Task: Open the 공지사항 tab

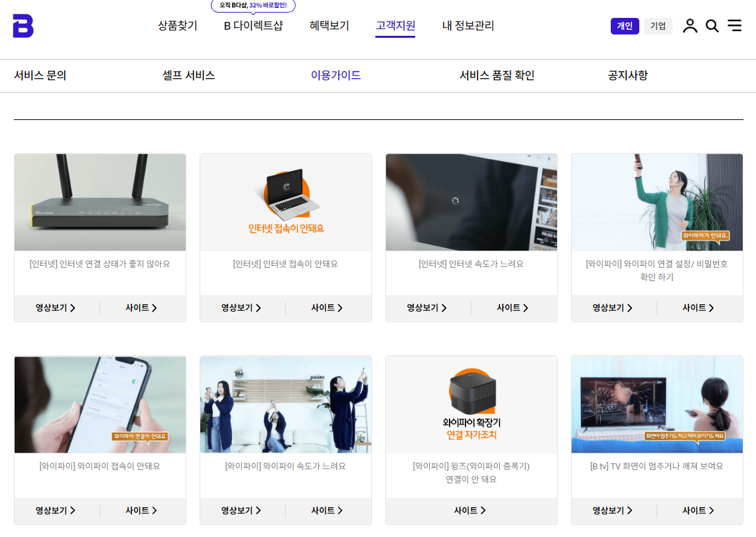Action: point(626,76)
